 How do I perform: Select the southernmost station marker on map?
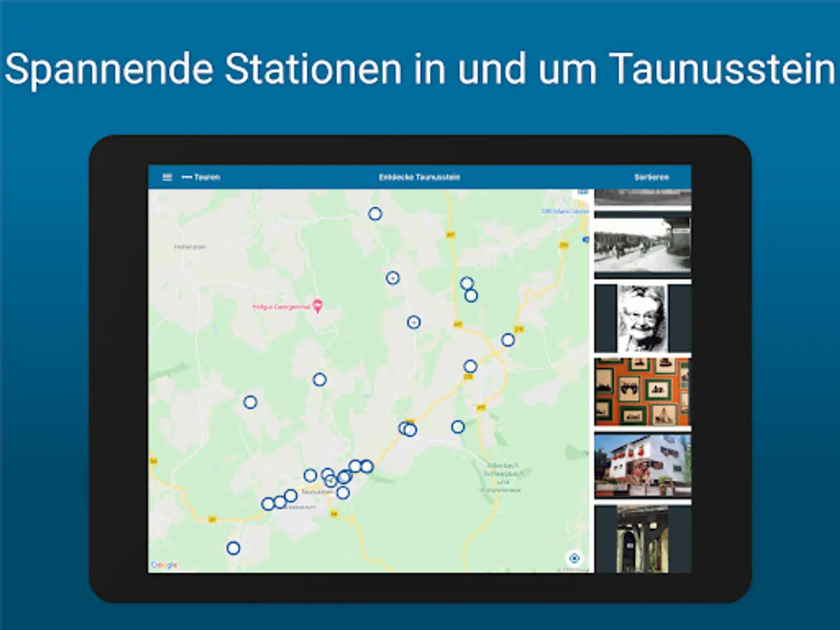tap(233, 548)
